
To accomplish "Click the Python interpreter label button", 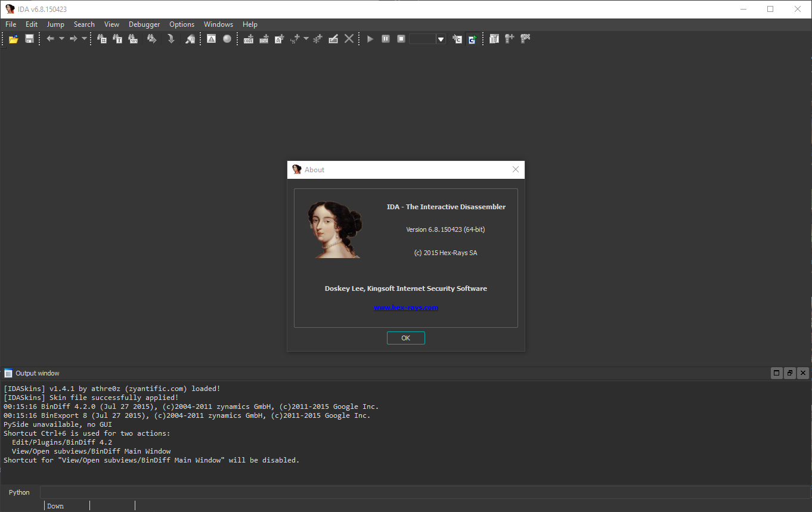I will coord(19,492).
